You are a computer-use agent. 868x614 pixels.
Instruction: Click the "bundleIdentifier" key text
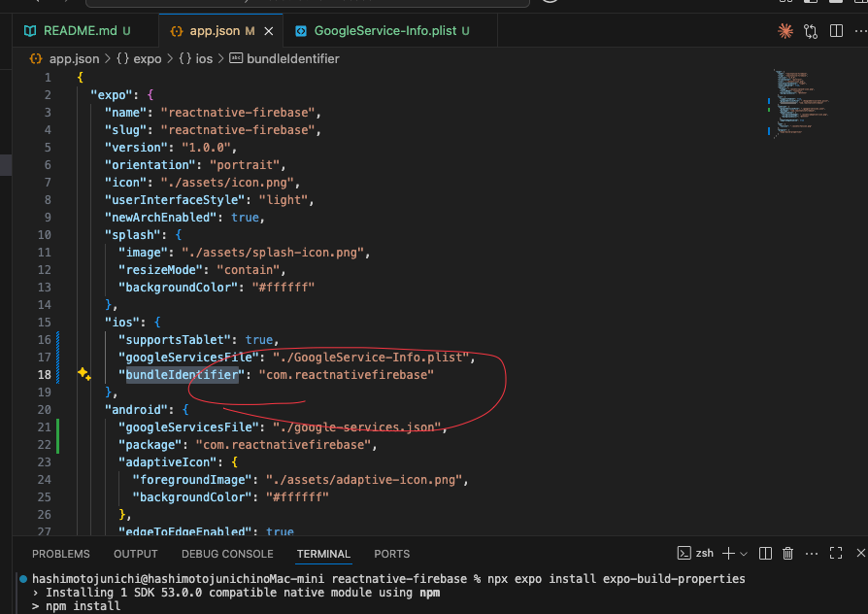[x=182, y=375]
